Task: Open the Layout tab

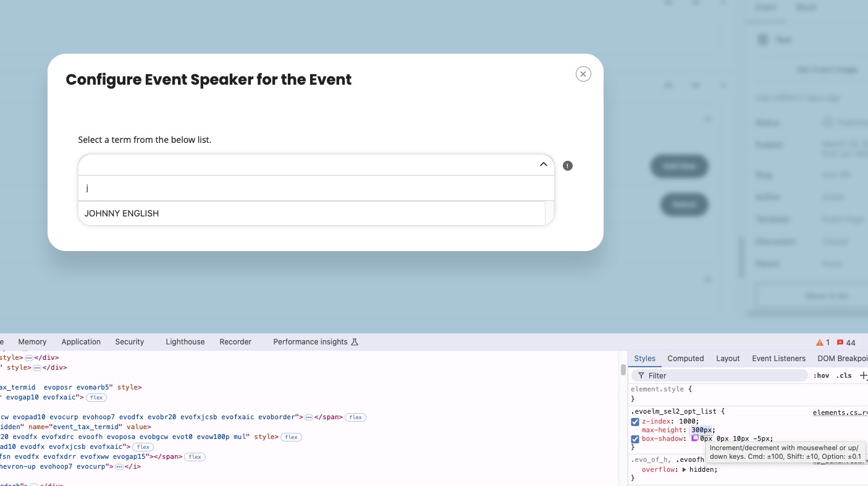Action: click(728, 359)
